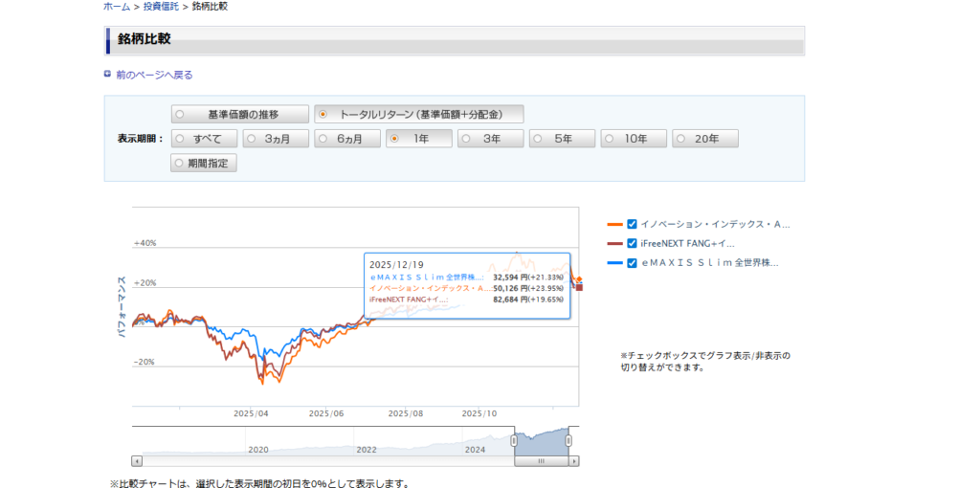Click the left scroll arrow under the chart
The image size is (980, 488).
pyautogui.click(x=136, y=460)
